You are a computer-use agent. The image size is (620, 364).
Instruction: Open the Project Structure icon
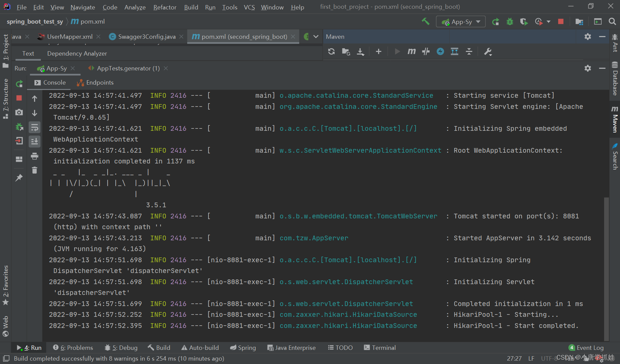click(x=579, y=22)
